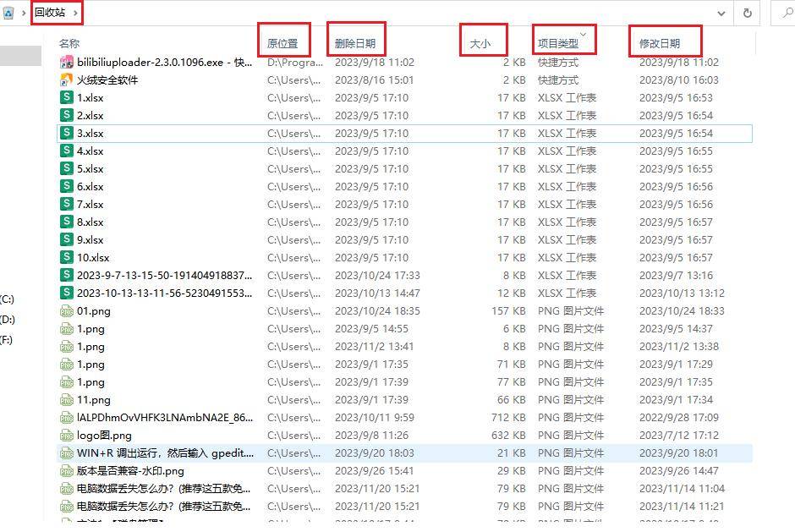795x532 pixels.
Task: Select the 火绒安全软件 shortcut icon
Action: (67, 80)
